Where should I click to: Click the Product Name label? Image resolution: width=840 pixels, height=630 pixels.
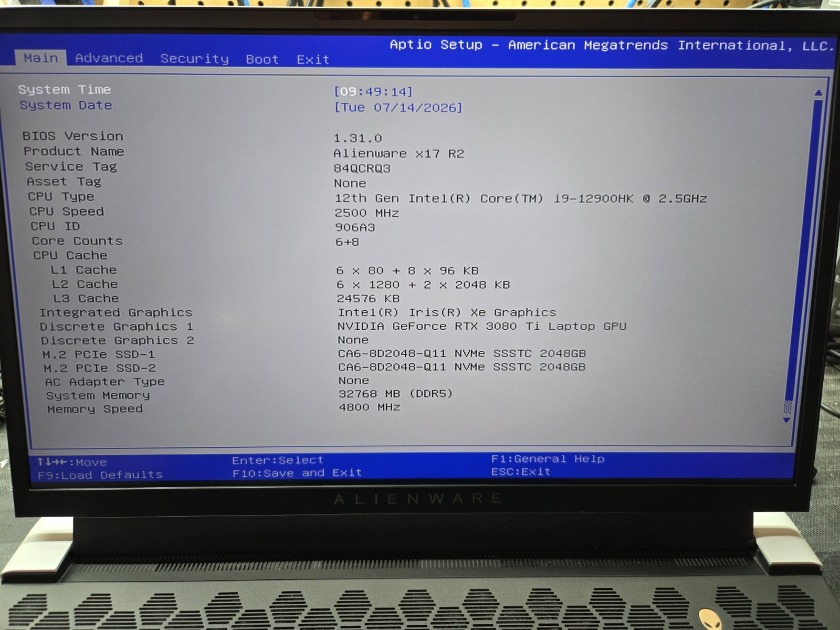[x=73, y=151]
